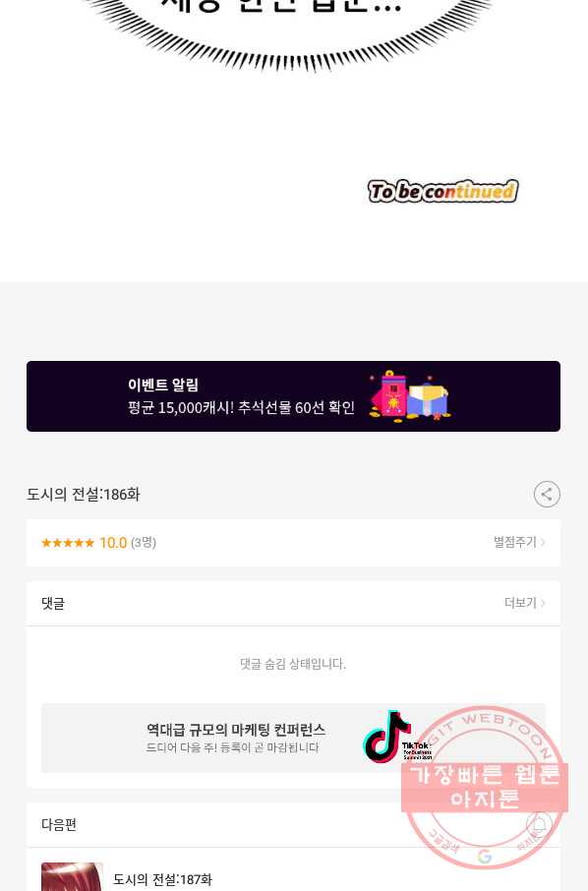588x891 pixels.
Task: Select the 댓글 section header
Action: point(53,603)
